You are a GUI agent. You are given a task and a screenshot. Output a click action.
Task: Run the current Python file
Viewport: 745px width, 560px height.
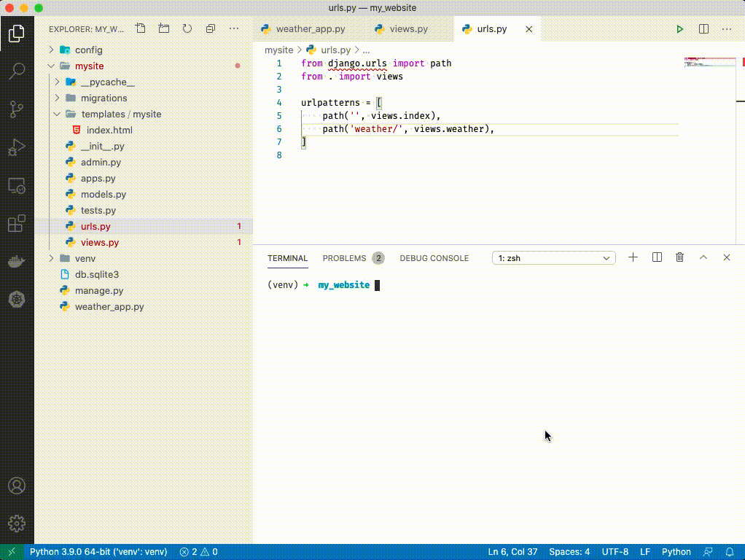point(679,29)
